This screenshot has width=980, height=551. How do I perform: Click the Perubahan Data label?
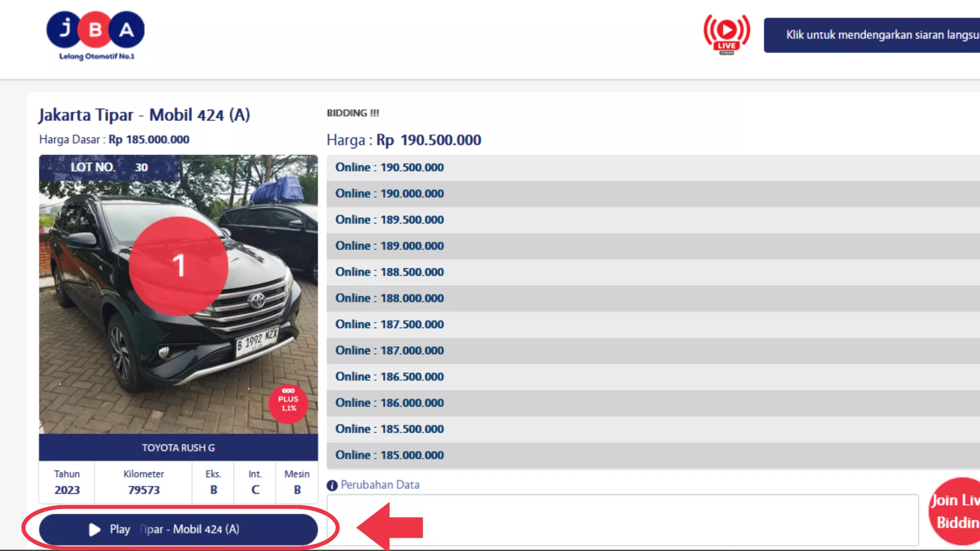(380, 485)
